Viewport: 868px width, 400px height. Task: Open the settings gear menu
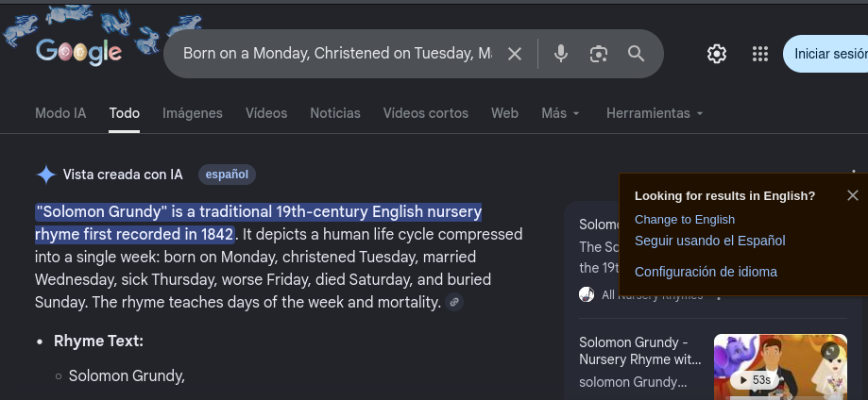716,54
